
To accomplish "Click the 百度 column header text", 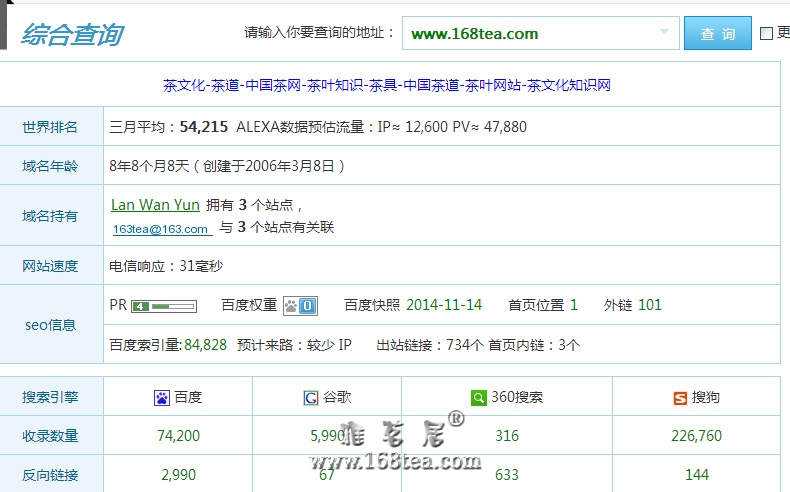I will click(188, 397).
